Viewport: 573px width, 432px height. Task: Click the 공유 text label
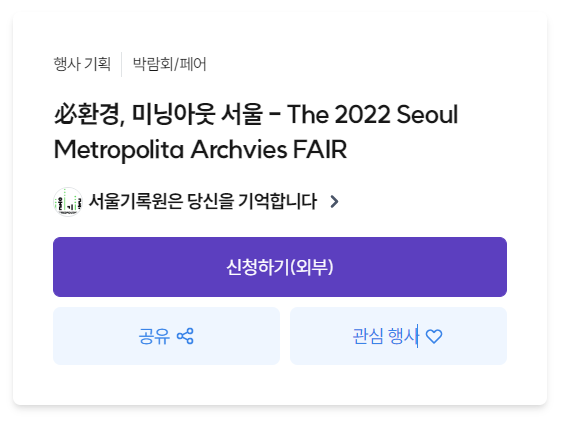(154, 336)
